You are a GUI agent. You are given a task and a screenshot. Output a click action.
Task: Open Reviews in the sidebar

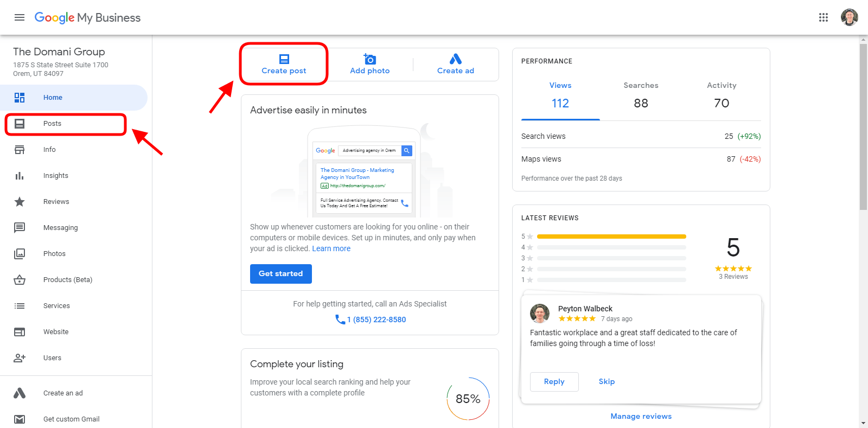(x=74, y=202)
